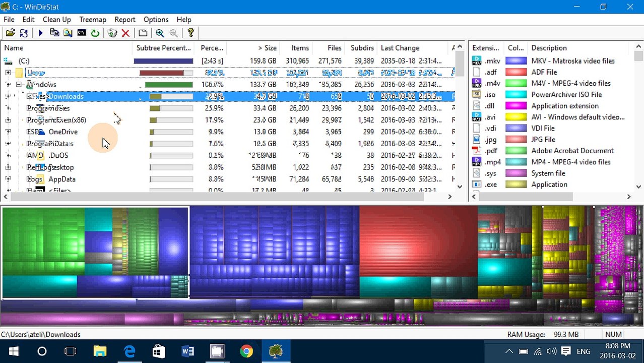
Task: Select the (C:) root row
Action: click(x=228, y=61)
